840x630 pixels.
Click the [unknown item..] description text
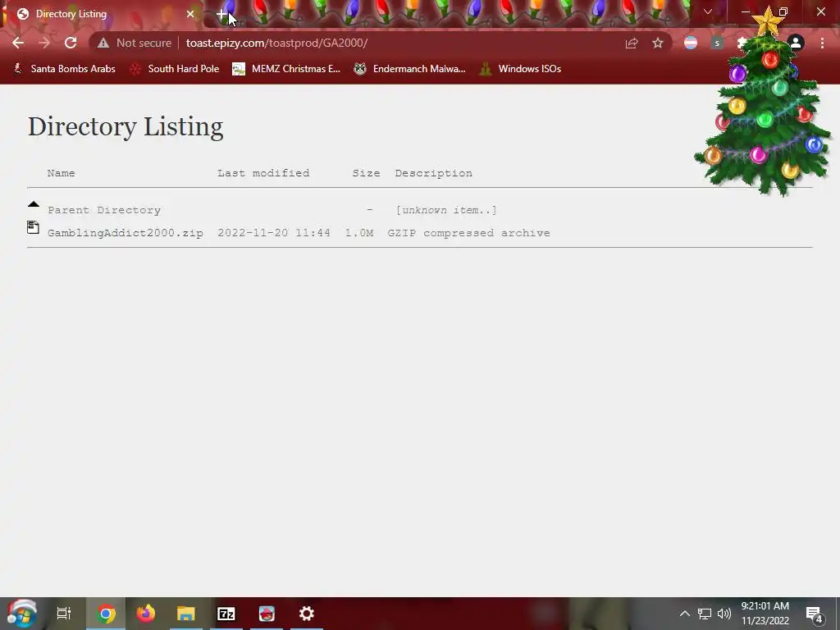[x=446, y=210]
